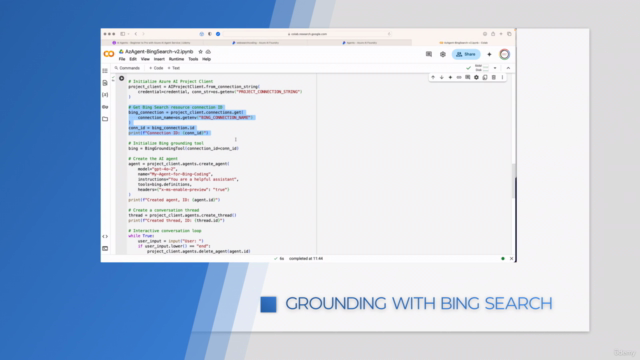Open Safari sidebar dropdown arrow
640x360 pixels.
click(128, 34)
